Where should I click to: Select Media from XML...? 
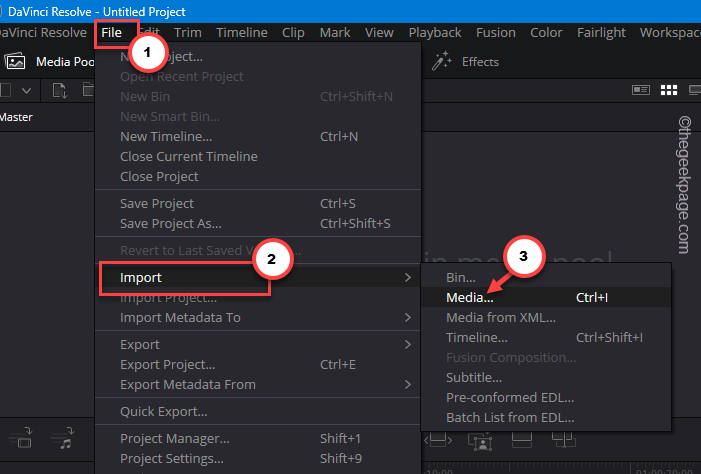point(546,317)
